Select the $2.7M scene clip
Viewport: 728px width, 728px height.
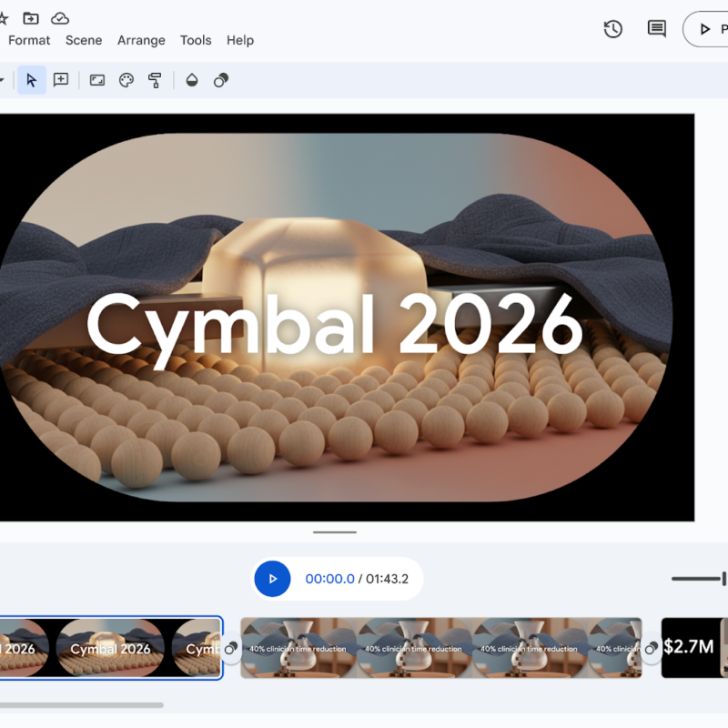(694, 648)
